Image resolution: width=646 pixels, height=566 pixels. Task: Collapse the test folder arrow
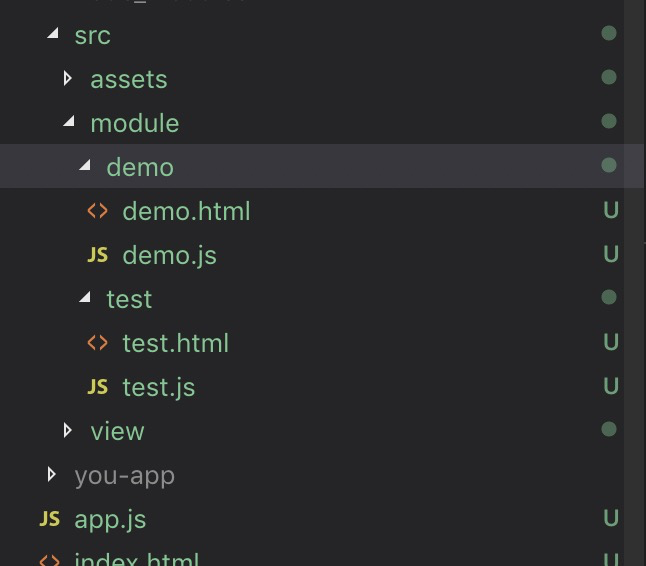[x=84, y=299]
